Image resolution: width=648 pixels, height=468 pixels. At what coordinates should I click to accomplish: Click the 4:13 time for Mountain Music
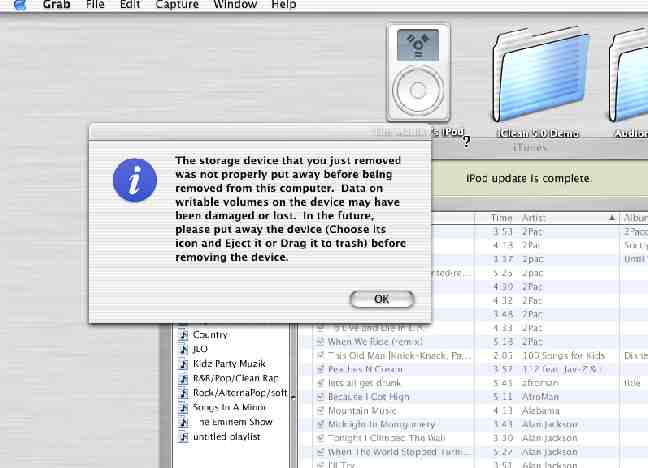pos(503,411)
